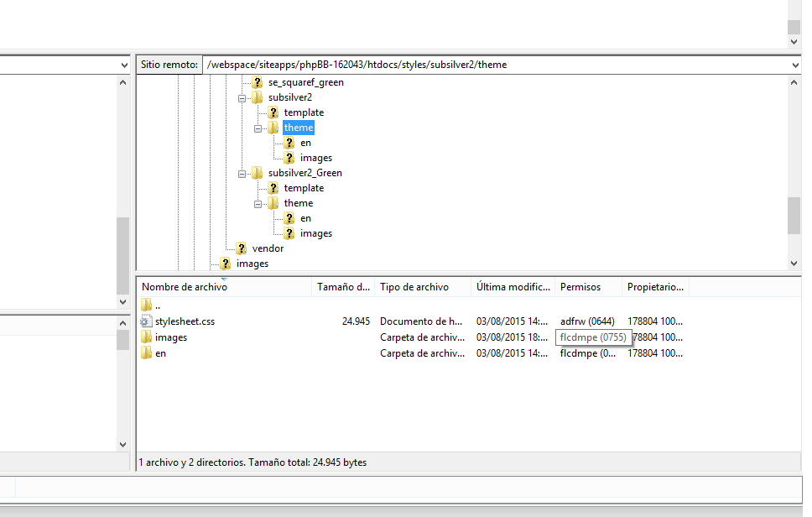This screenshot has height=517, width=812.
Task: Open the parent directory '..' folder icon
Action: (146, 305)
